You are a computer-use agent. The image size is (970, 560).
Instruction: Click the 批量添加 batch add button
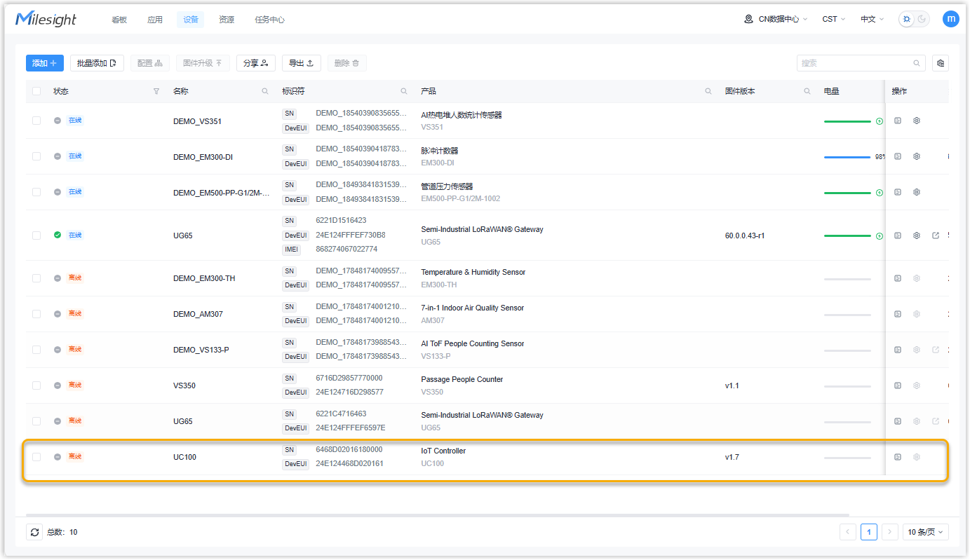[97, 63]
